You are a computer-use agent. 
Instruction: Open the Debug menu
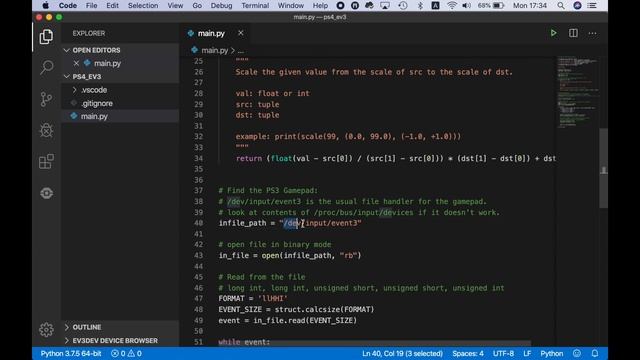click(x=221, y=6)
